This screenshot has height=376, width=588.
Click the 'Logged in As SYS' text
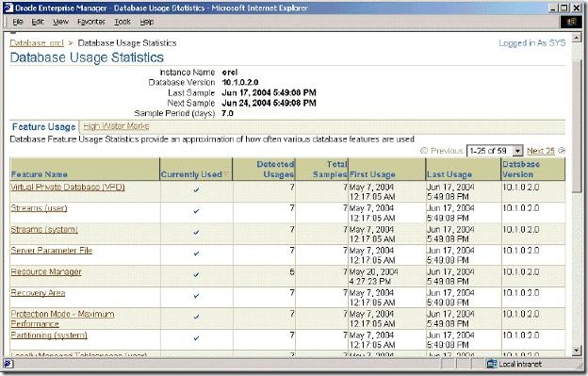click(531, 43)
